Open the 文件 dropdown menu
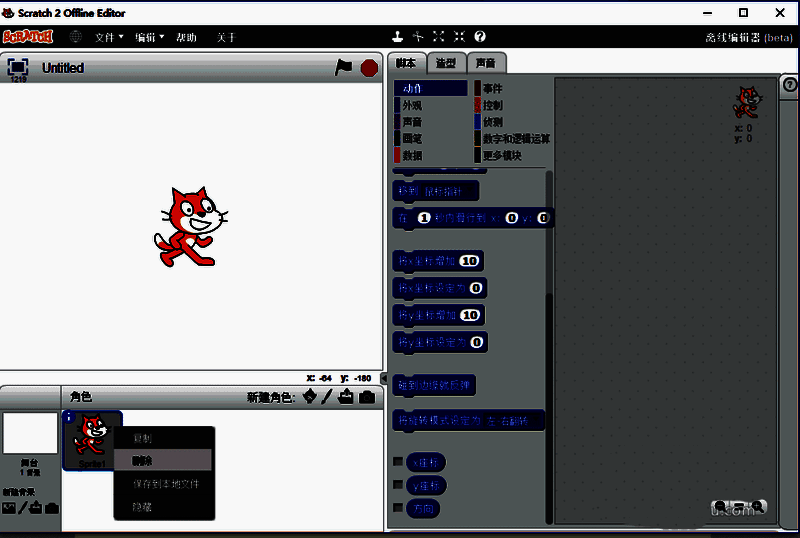 point(108,37)
